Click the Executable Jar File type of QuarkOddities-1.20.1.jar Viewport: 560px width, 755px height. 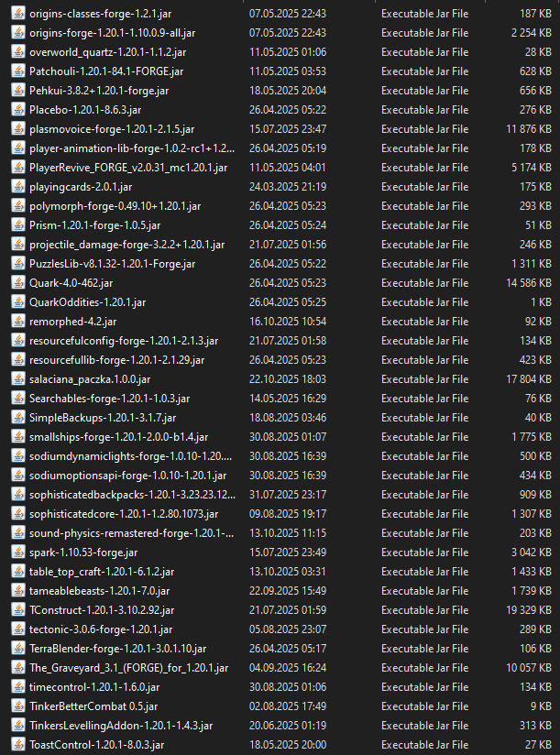424,302
